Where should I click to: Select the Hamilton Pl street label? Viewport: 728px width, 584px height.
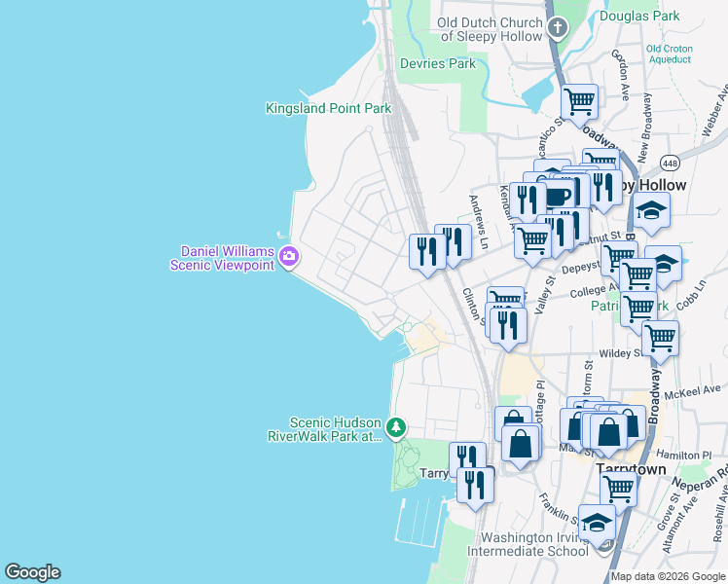(683, 455)
